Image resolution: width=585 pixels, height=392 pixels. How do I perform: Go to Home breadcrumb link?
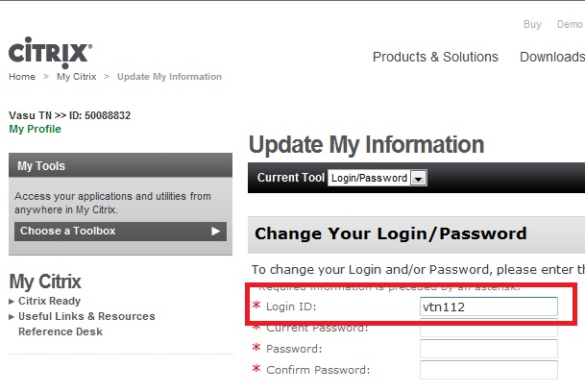22,77
